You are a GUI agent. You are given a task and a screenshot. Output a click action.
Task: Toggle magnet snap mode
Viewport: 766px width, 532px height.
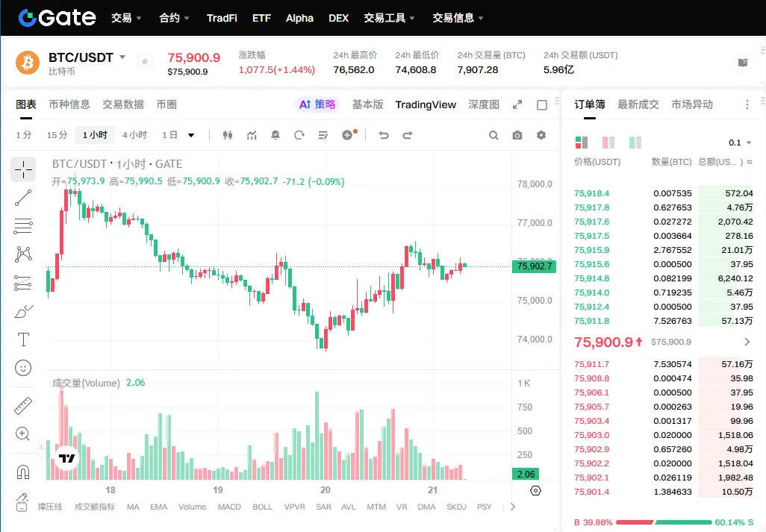[23, 472]
